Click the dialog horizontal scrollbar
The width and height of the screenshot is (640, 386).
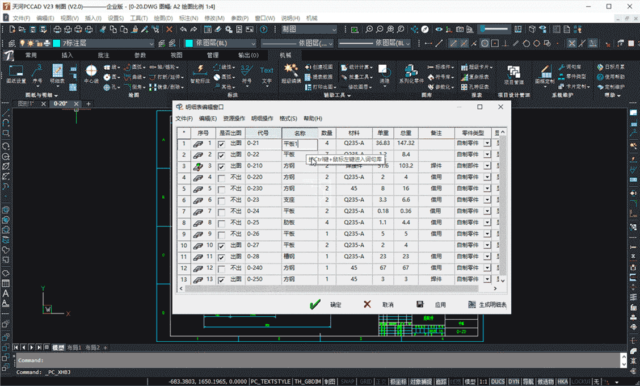click(x=331, y=288)
